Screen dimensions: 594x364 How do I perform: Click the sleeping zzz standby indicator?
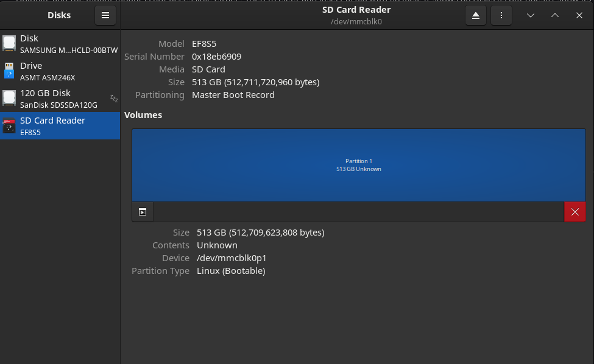coord(114,99)
